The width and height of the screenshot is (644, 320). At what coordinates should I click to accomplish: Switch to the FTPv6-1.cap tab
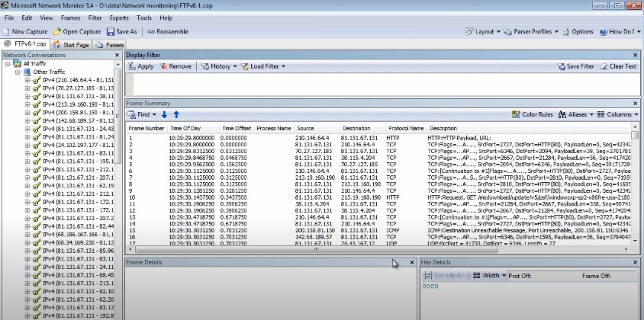point(25,44)
